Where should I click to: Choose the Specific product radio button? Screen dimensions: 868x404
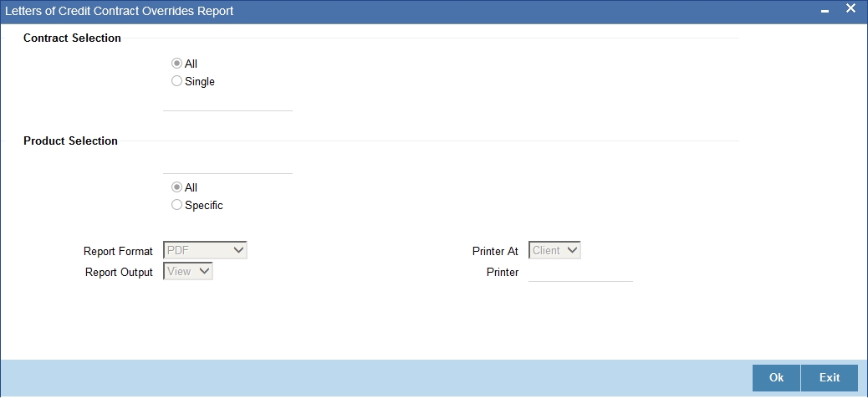176,205
